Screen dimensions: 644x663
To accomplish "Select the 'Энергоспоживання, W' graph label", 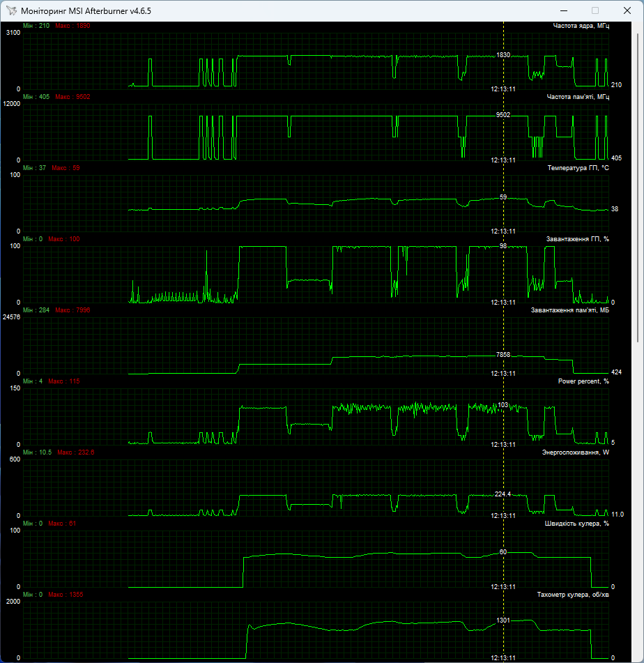I will coord(576,452).
